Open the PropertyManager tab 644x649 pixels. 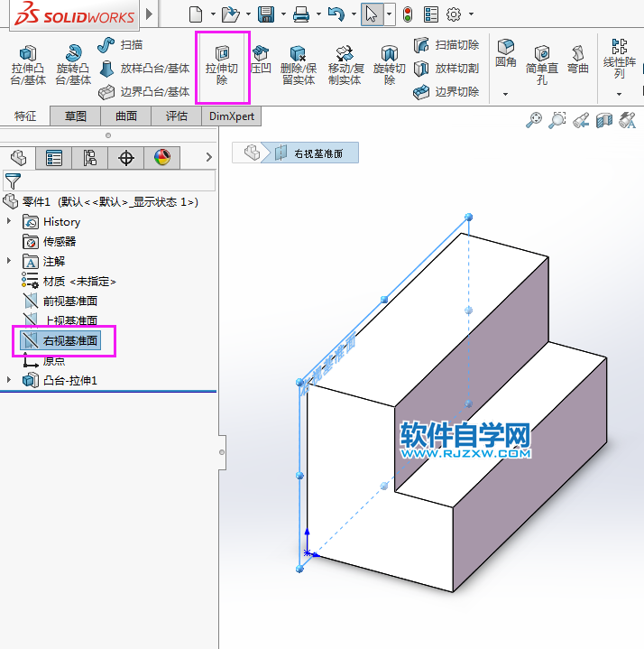tap(54, 158)
